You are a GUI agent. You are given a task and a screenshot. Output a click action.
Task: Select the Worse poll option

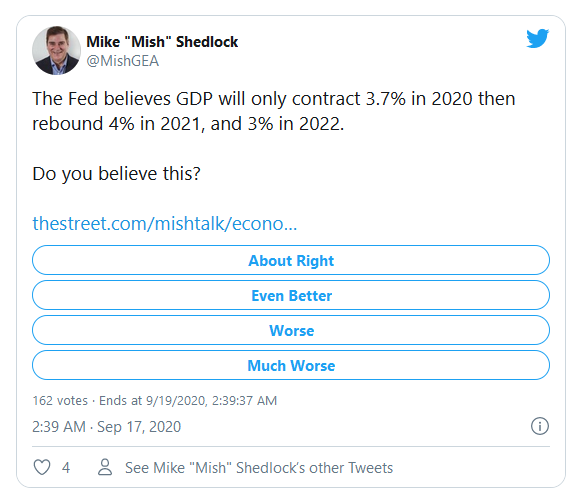tap(291, 330)
